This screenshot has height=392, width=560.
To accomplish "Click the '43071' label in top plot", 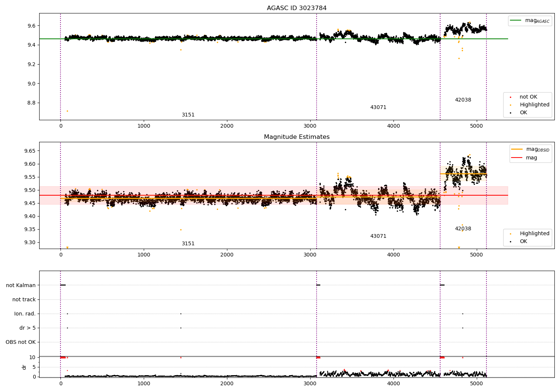I will pos(378,108).
